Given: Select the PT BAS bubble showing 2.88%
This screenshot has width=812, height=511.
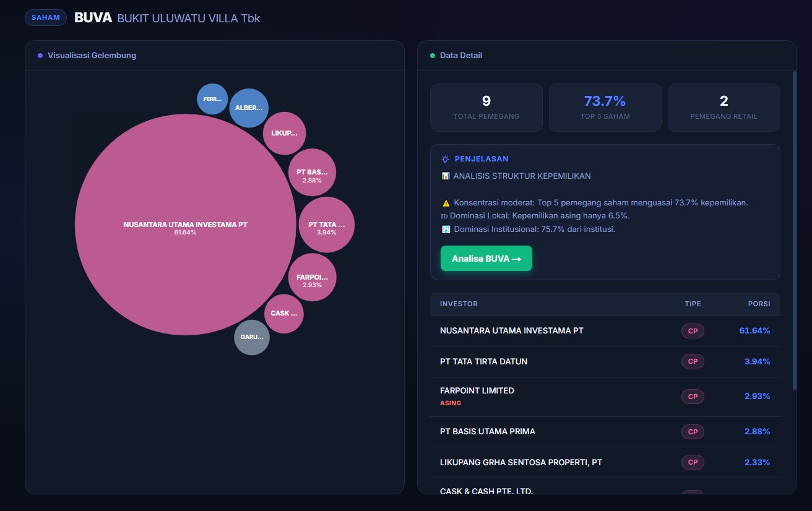Looking at the screenshot, I should 313,173.
